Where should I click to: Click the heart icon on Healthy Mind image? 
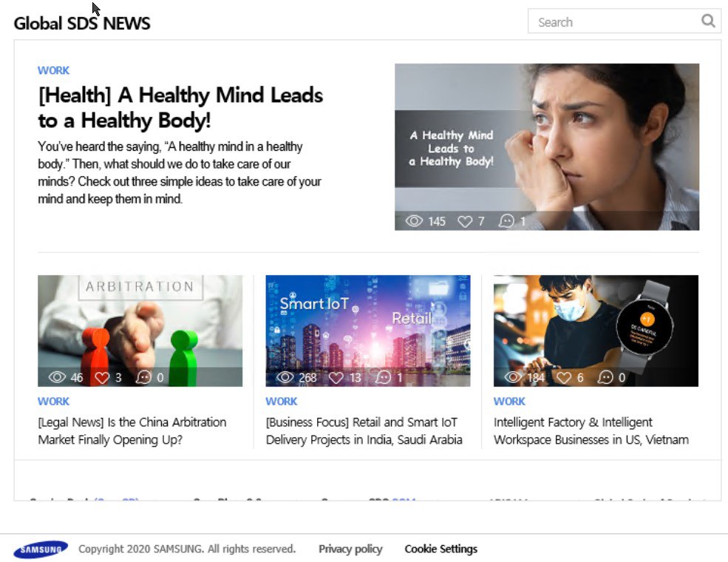click(x=465, y=222)
